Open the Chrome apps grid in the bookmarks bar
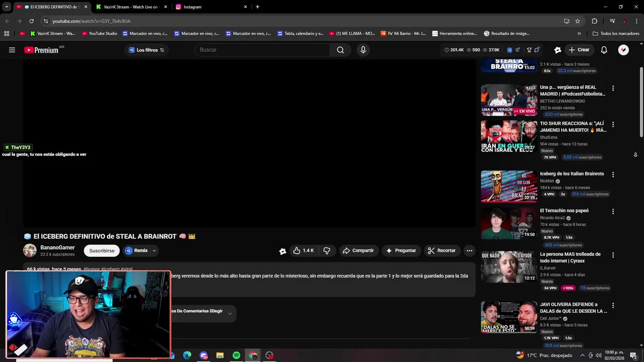The height and width of the screenshot is (362, 644). click(7, 34)
